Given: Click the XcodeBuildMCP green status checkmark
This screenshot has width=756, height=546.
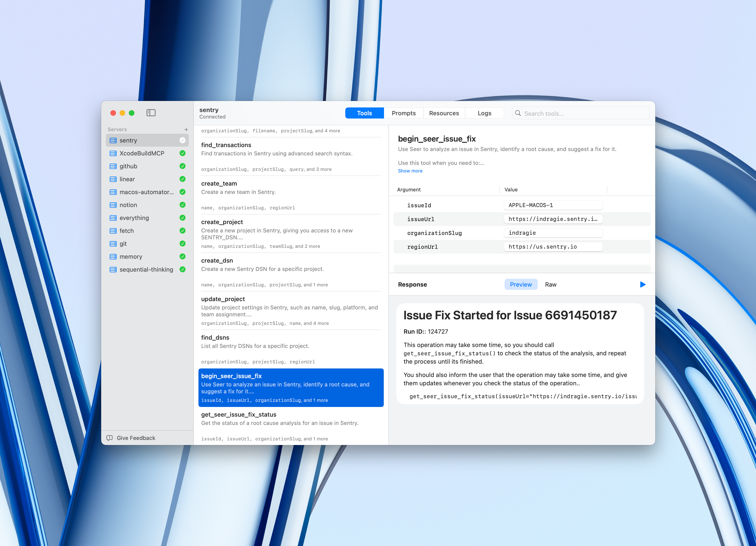Looking at the screenshot, I should pyautogui.click(x=182, y=153).
